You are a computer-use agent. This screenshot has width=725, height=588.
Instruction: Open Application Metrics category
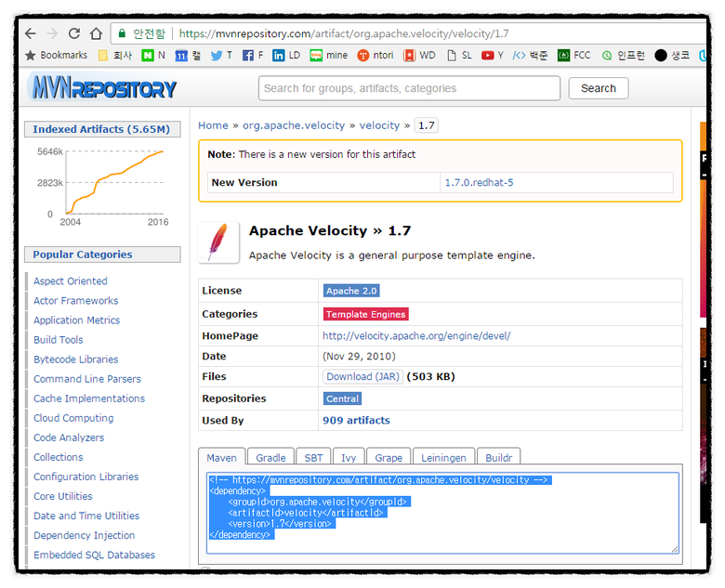pos(77,320)
